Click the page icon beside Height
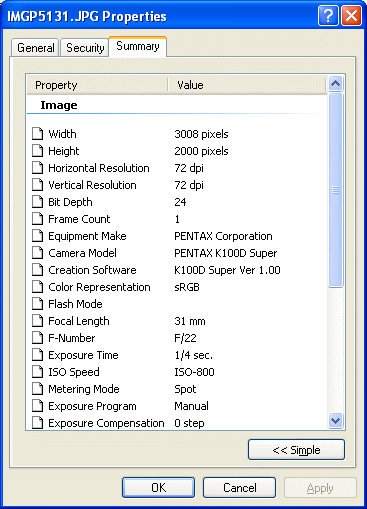The image size is (367, 509). [x=38, y=151]
